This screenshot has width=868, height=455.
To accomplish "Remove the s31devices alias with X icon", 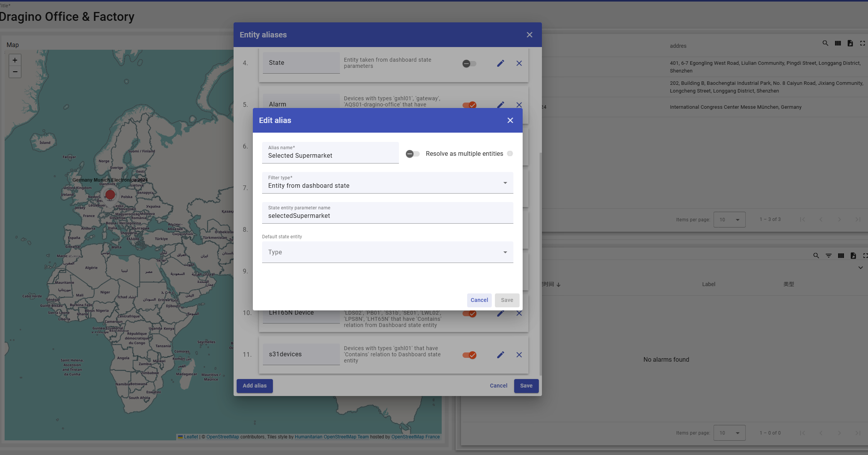I will point(519,355).
